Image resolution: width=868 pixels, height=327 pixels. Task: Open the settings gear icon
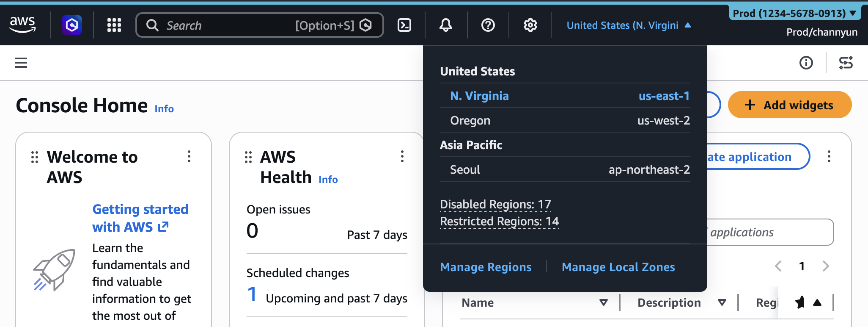pos(530,25)
